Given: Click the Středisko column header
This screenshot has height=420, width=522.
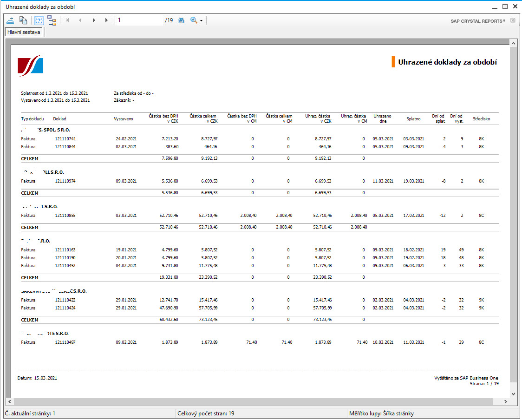Looking at the screenshot, I should click(x=482, y=119).
